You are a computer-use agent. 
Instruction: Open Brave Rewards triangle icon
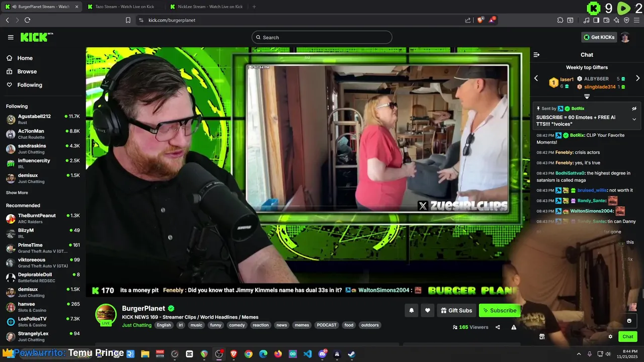[493, 20]
